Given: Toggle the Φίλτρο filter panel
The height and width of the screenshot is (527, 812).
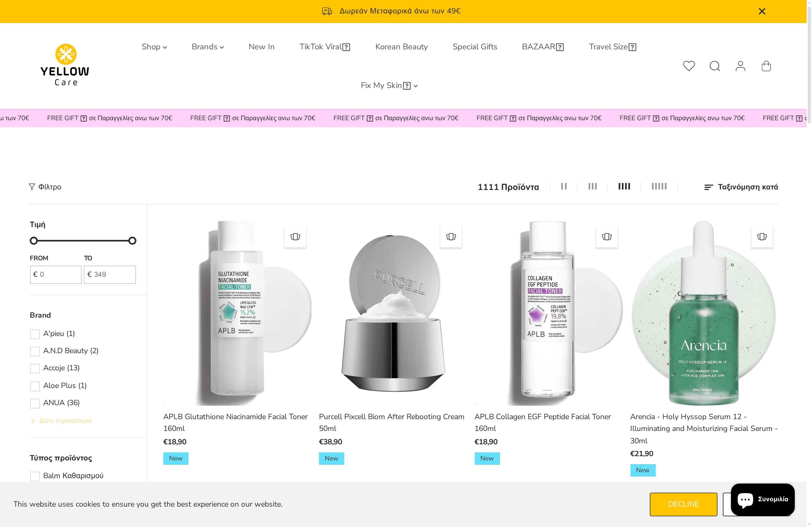Looking at the screenshot, I should [x=45, y=187].
